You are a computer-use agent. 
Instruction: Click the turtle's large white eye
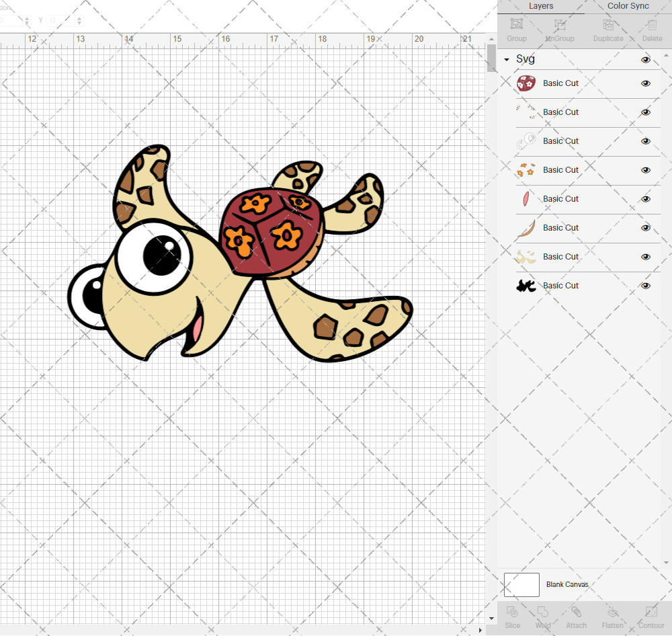(x=153, y=256)
